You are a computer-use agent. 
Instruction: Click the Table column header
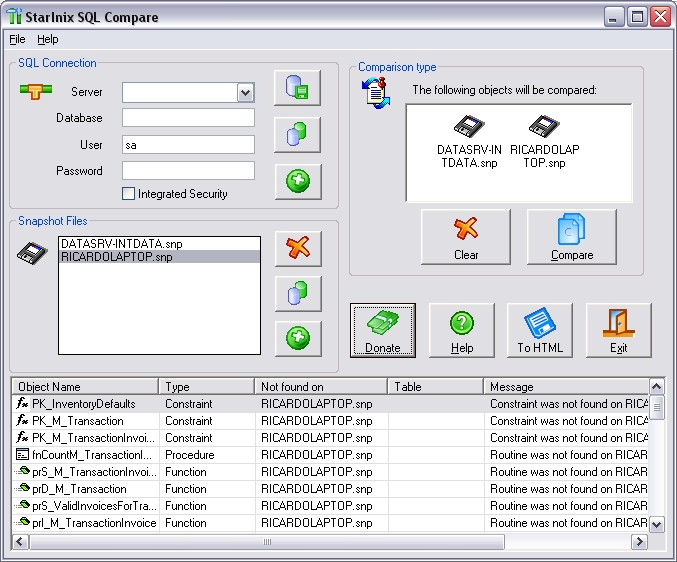point(435,386)
